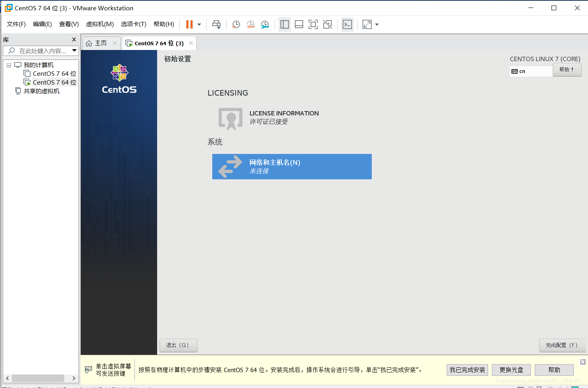The width and height of the screenshot is (588, 388).
Task: Collapse the 我的计算机 tree node
Action: click(9, 65)
